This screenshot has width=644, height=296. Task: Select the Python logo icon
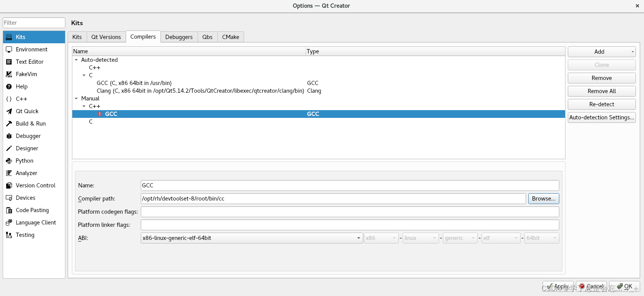point(9,161)
